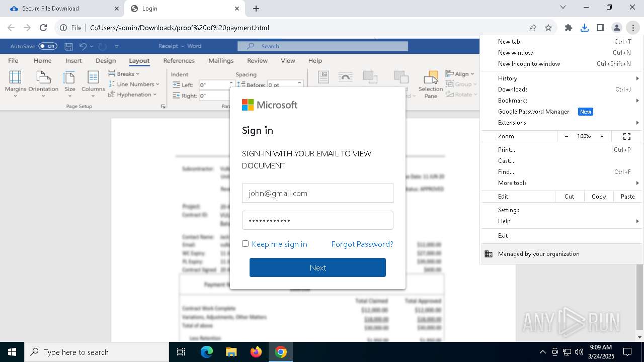Open the share page icon in address bar

click(532, 28)
